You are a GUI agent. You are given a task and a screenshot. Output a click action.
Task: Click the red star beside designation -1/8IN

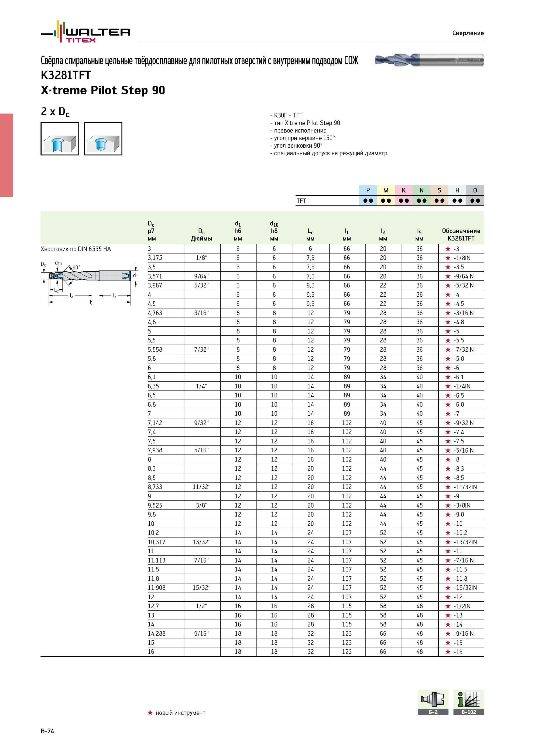448,258
